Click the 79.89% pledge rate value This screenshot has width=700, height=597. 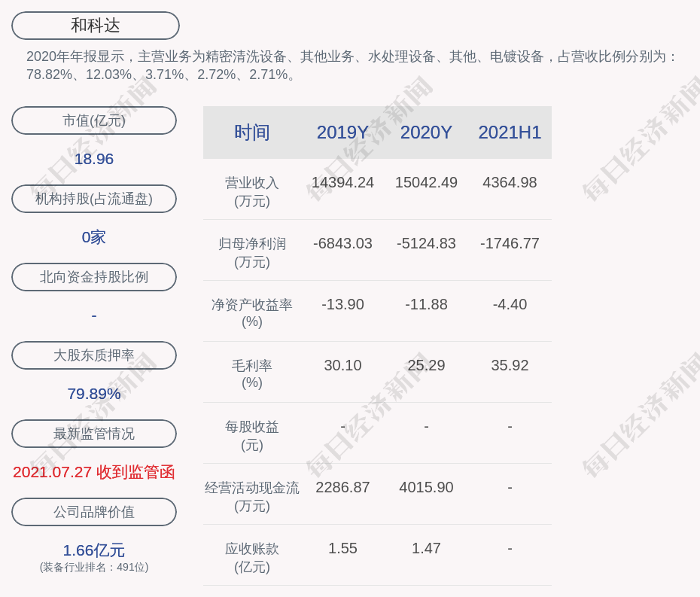(x=94, y=394)
